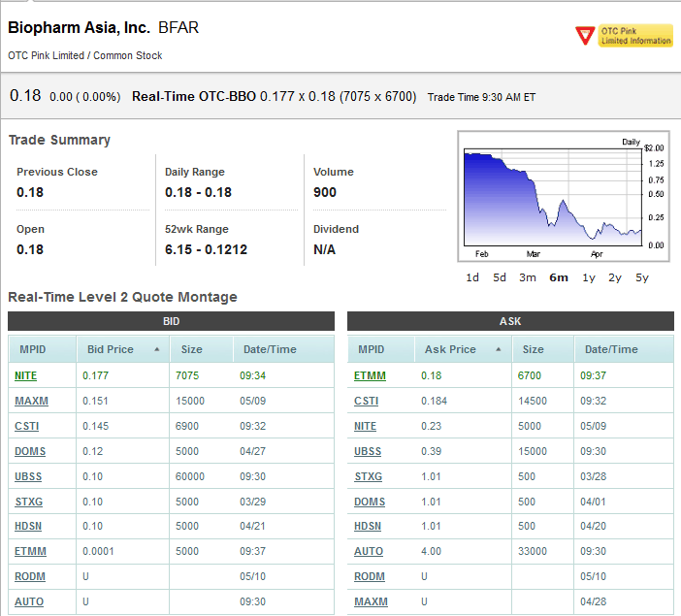Click the bid MPID column header

pos(32,349)
